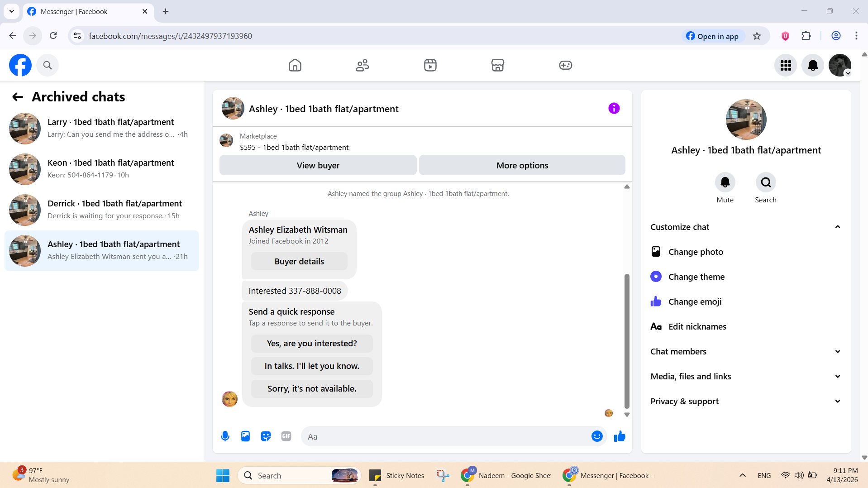Click the Windows taskbar search box
Viewport: 868px width, 488px height.
pyautogui.click(x=299, y=475)
